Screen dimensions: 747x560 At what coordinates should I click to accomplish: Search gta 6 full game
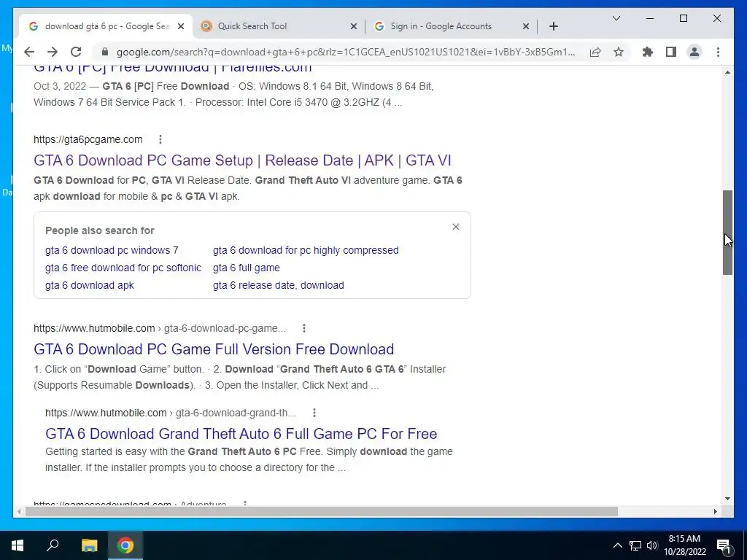point(246,268)
